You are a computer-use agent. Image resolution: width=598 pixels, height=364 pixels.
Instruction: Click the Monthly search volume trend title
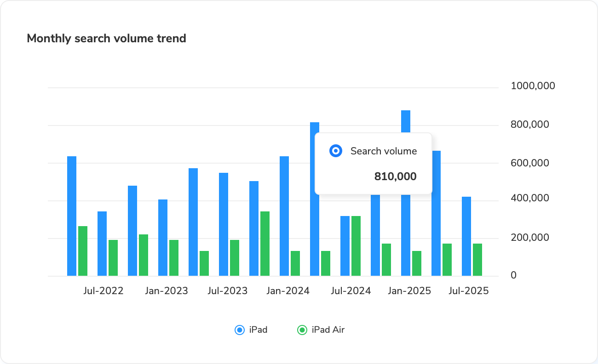pos(106,38)
